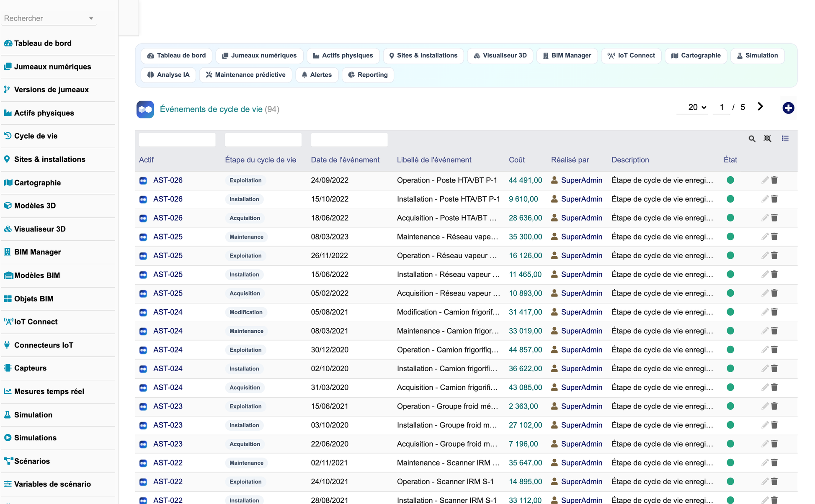
Task: Click the Actifs physiques factory icon in sidebar
Action: click(x=8, y=113)
